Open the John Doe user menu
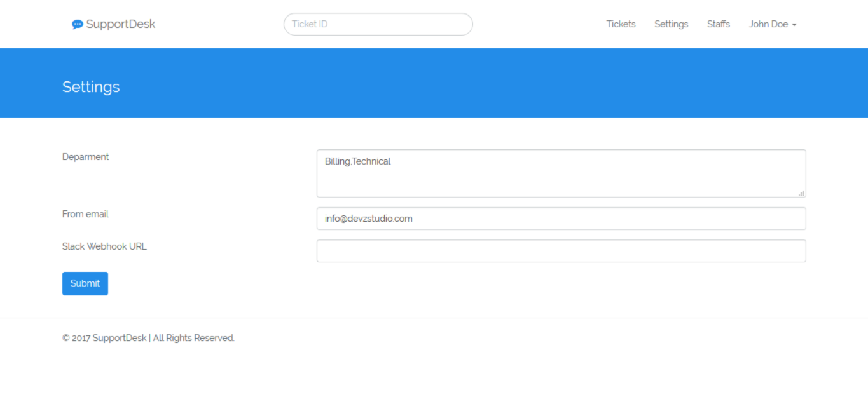 768,24
